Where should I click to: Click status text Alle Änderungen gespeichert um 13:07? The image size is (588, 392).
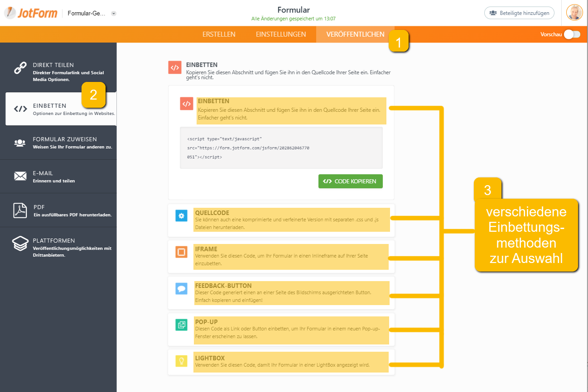pyautogui.click(x=294, y=19)
